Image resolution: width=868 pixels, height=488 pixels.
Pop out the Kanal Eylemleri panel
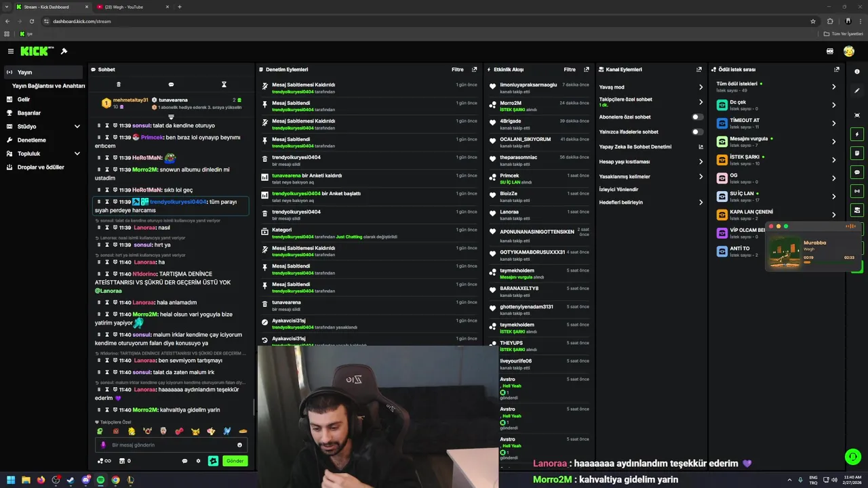point(699,69)
